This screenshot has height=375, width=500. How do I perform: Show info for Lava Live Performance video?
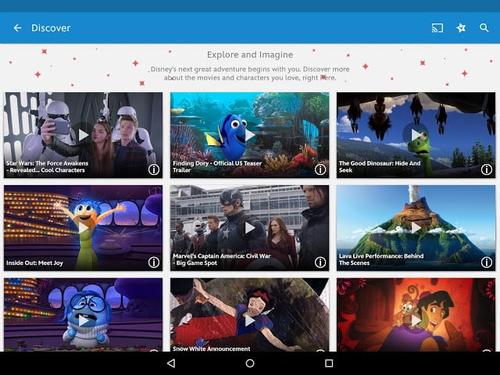tap(486, 262)
